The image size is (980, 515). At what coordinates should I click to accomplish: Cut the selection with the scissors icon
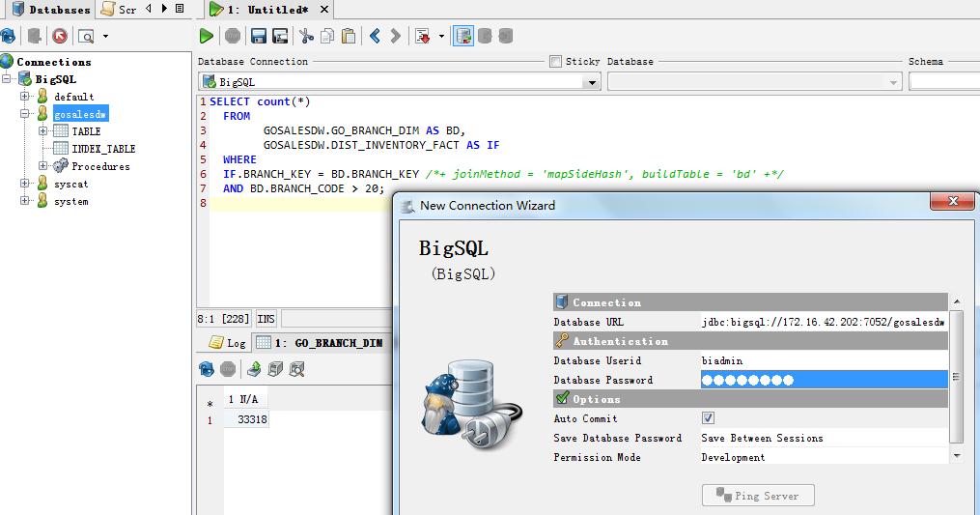[x=306, y=37]
